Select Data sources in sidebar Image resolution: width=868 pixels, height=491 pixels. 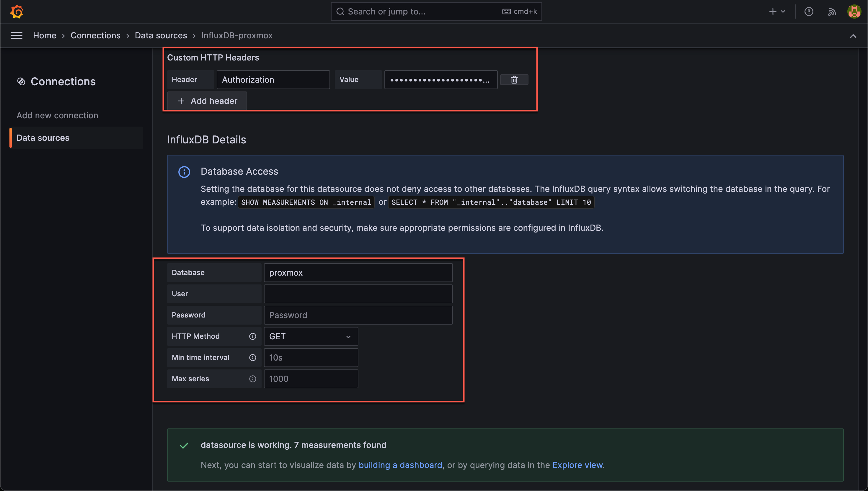click(76, 138)
